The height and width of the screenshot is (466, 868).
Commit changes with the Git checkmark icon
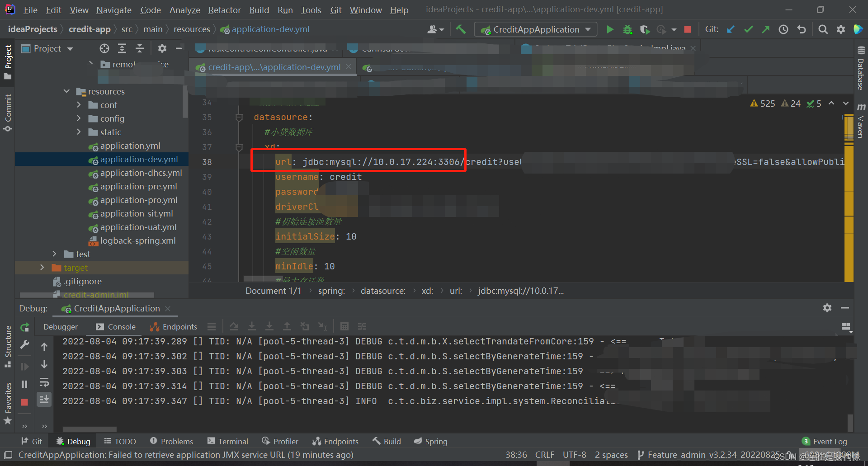pos(748,29)
